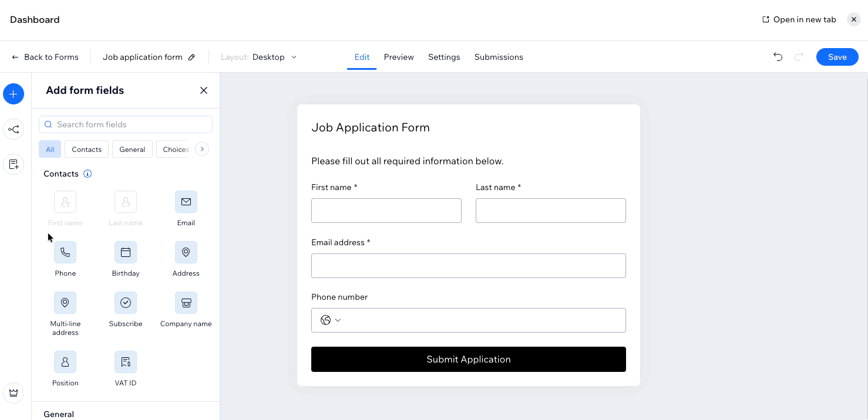Click the pencil icon to rename form

(191, 57)
